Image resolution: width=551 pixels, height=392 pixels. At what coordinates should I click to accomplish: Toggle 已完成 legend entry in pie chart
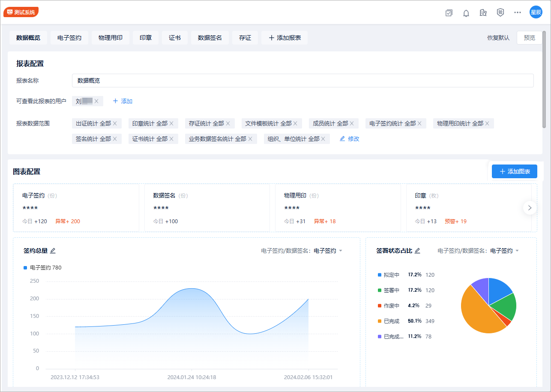391,321
